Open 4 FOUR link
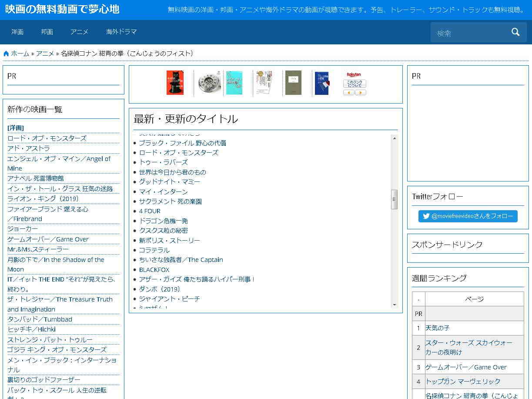 pos(150,211)
